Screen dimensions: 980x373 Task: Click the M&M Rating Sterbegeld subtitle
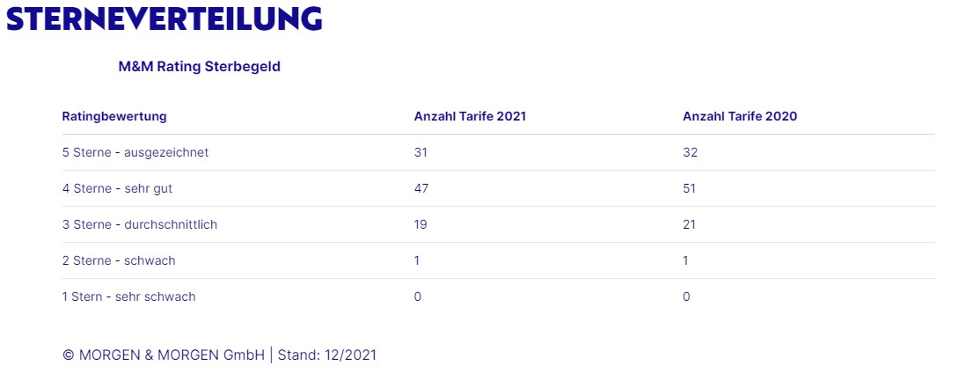point(199,67)
